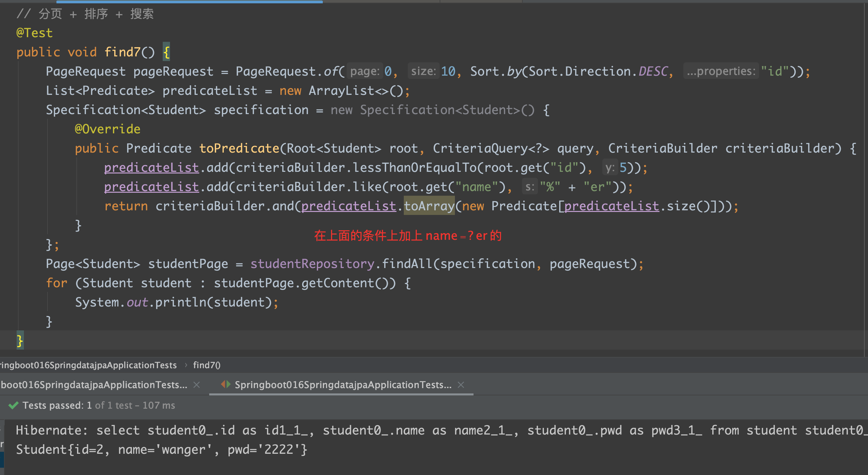Click the 'size:' parameter hint label
Screen dimensions: 868x475
click(x=423, y=71)
